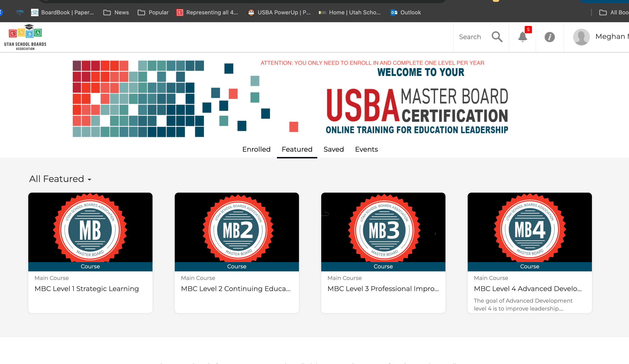Open MBC Level 2 Continuing Educa... course
The height and width of the screenshot is (364, 629).
click(x=236, y=289)
